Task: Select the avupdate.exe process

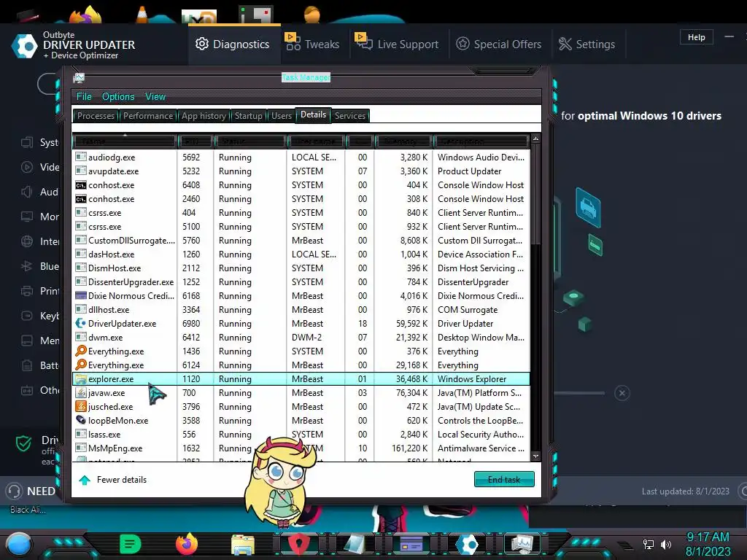Action: pyautogui.click(x=301, y=171)
